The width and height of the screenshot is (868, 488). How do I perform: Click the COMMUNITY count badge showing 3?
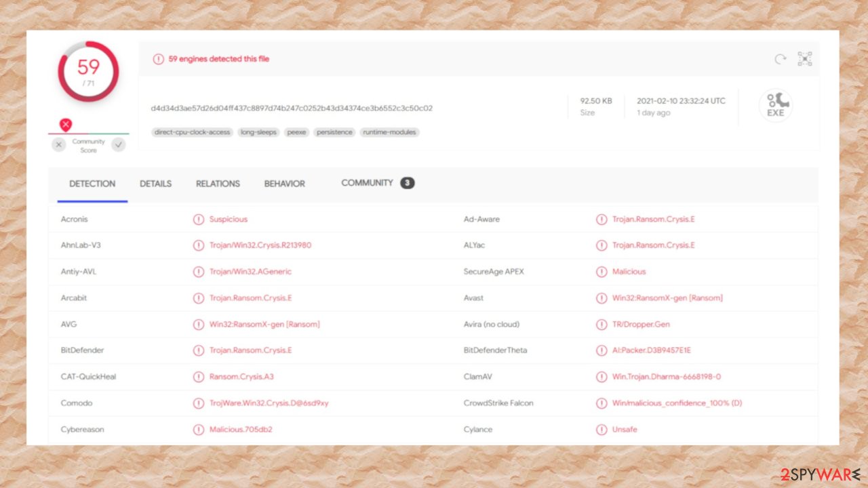(x=407, y=183)
